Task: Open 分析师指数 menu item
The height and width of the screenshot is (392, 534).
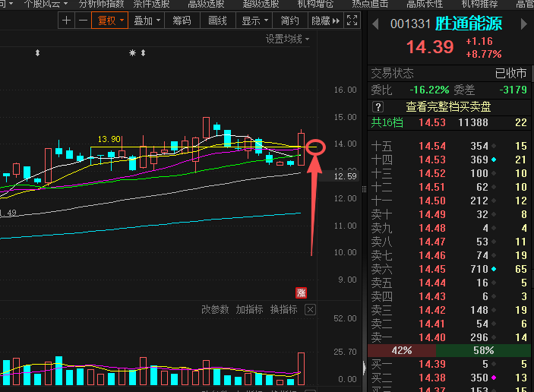Action: (x=102, y=4)
